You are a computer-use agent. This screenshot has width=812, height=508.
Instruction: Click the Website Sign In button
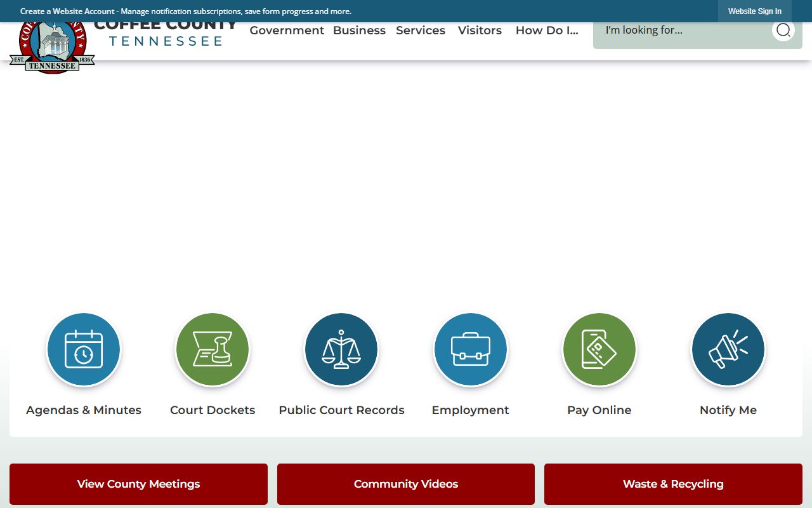click(755, 11)
